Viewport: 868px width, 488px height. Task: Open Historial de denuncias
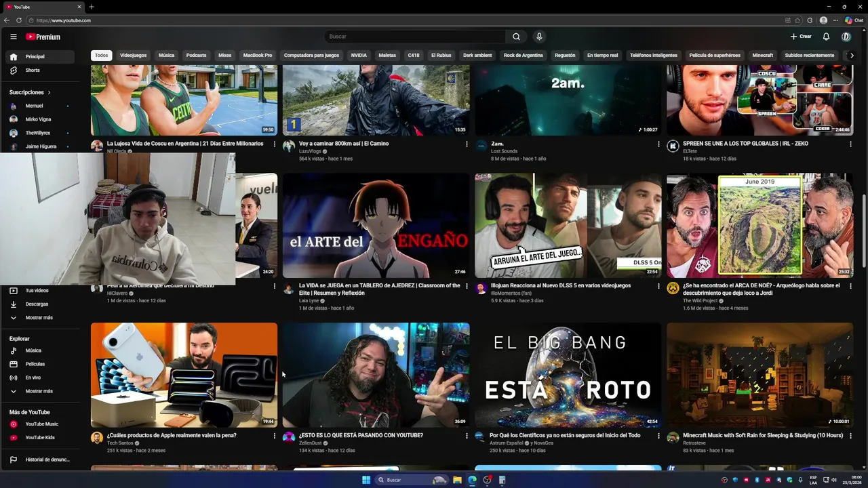pyautogui.click(x=39, y=460)
